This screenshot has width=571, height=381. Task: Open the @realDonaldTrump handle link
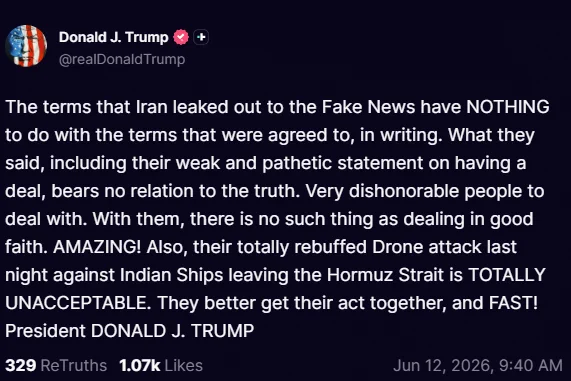pos(122,59)
